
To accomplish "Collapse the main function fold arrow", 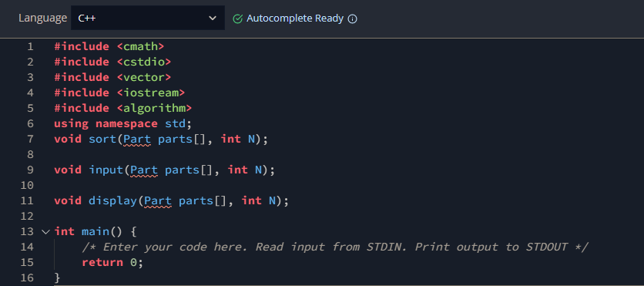I will (x=45, y=232).
